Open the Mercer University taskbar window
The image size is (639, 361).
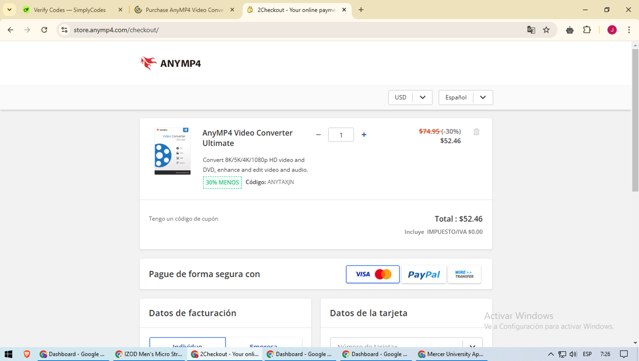pos(451,354)
